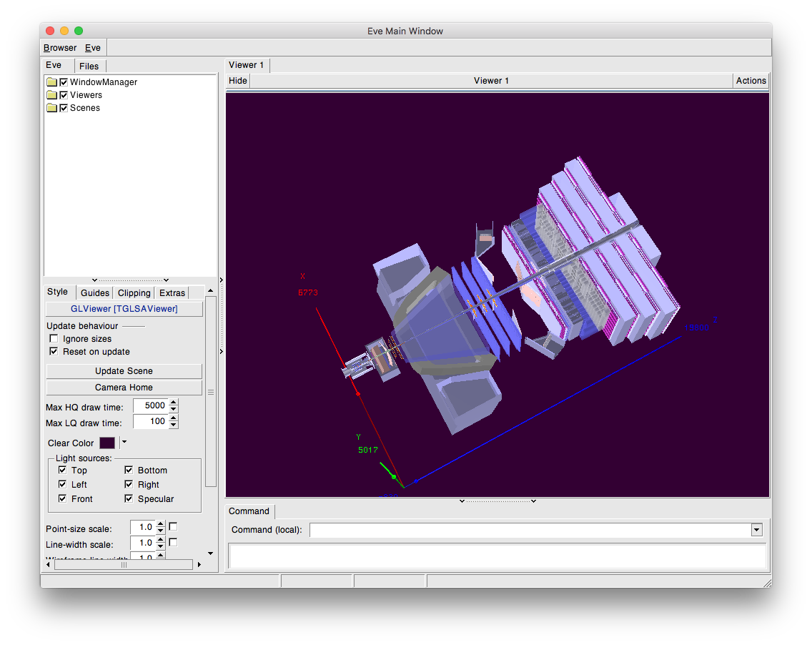Uncheck Reset on update option
Screen dimensions: 812x645
coord(54,352)
